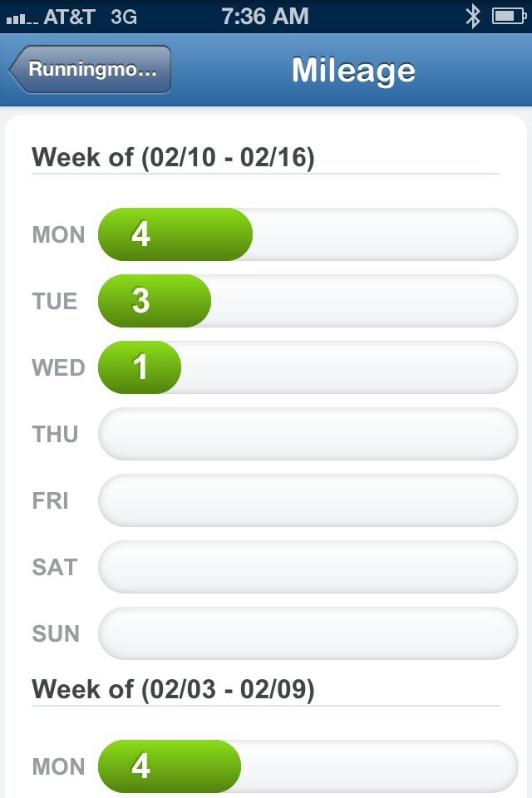Tap the empty Saturday mileage bar
Viewport: 532px width, 798px height.
point(308,567)
